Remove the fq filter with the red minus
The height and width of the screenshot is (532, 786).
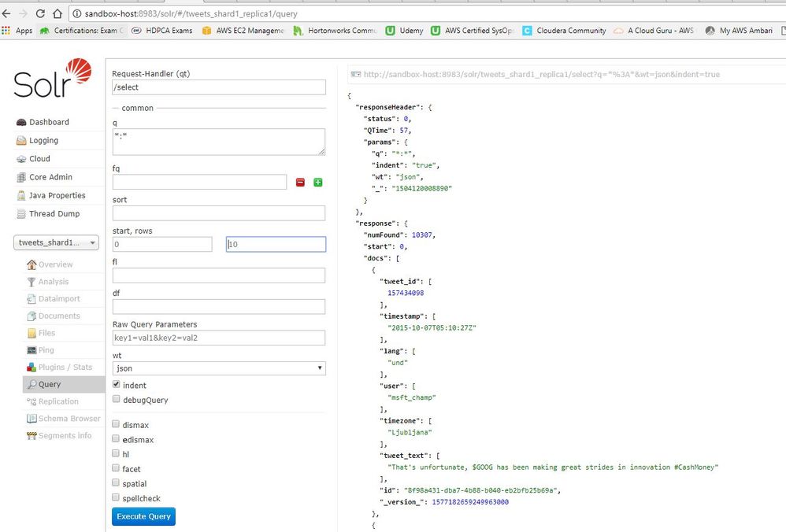pyautogui.click(x=300, y=182)
